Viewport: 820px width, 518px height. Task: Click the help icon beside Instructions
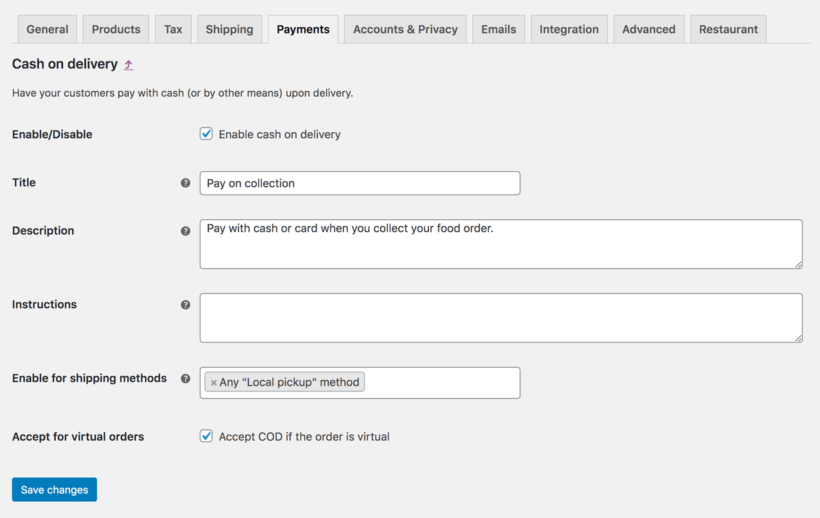click(186, 305)
